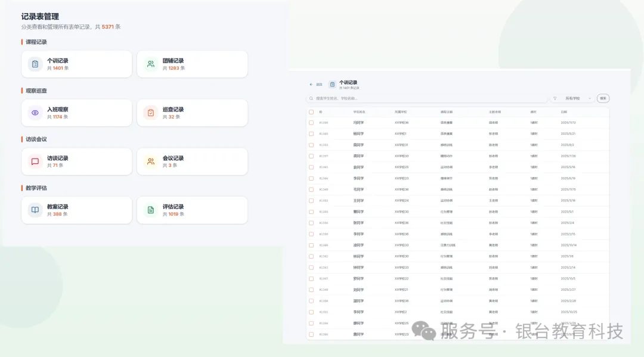
Task: Click the 日期 column header
Action: click(564, 112)
